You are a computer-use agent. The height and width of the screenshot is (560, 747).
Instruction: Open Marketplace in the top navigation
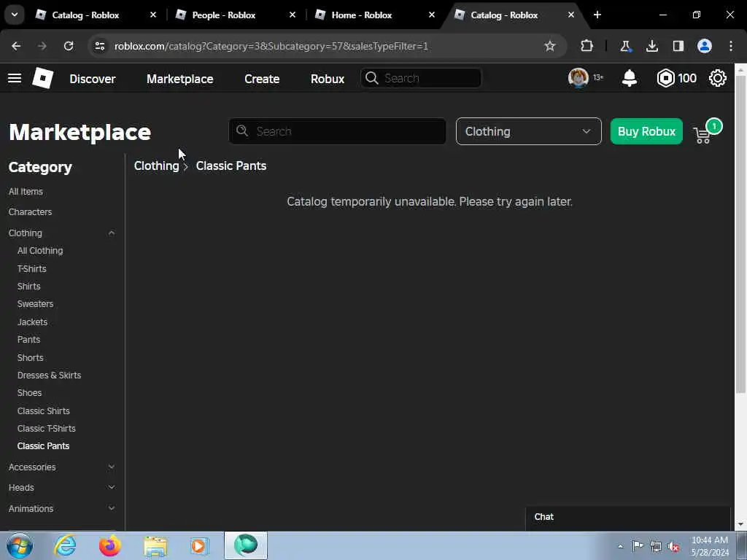179,79
